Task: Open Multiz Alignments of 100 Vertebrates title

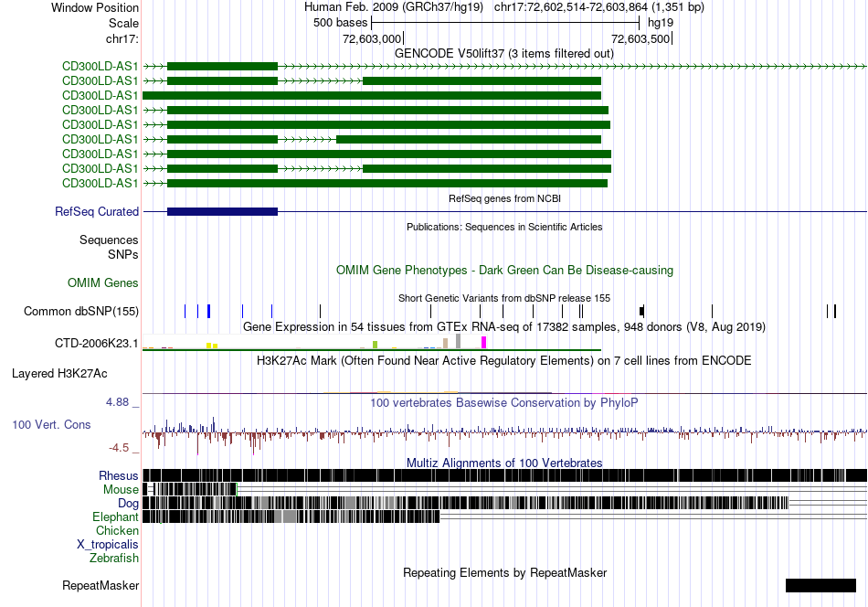Action: (504, 463)
